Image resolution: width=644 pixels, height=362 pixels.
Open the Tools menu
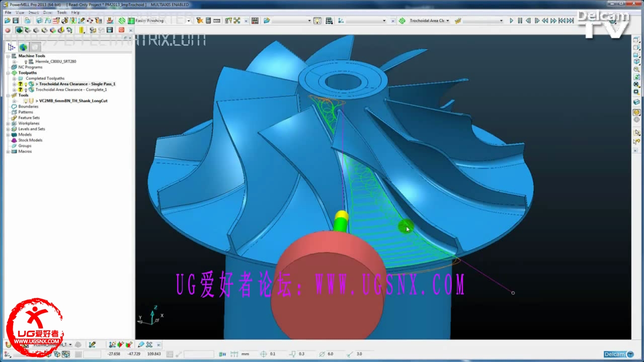tap(62, 12)
